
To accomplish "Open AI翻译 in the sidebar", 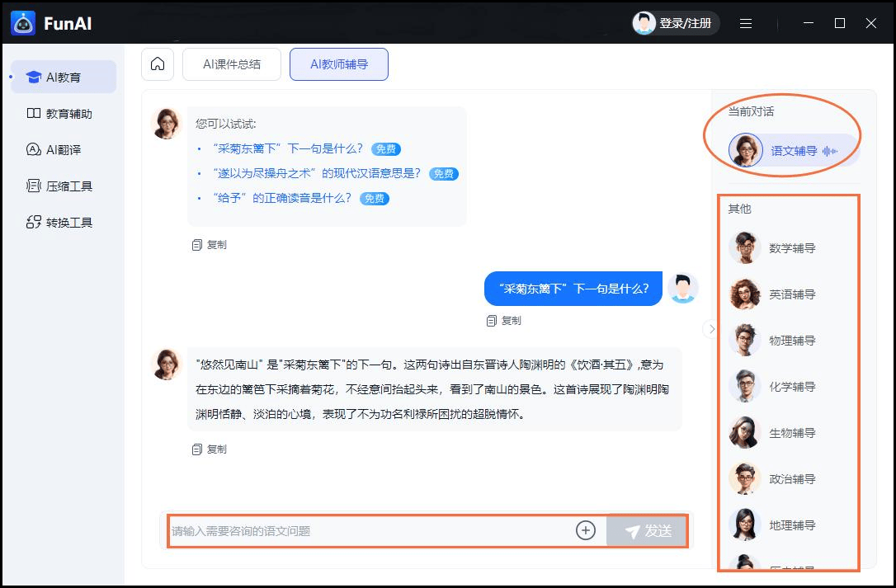I will click(64, 149).
